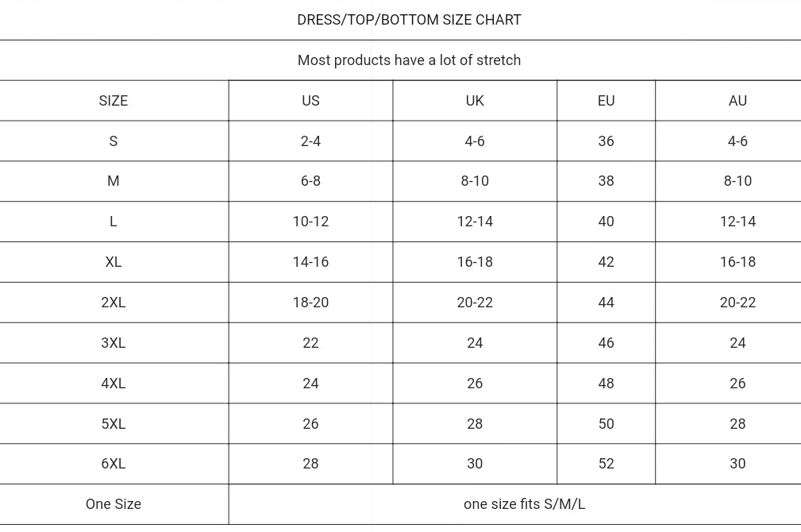Click EU value 46 for 3XL

click(606, 342)
